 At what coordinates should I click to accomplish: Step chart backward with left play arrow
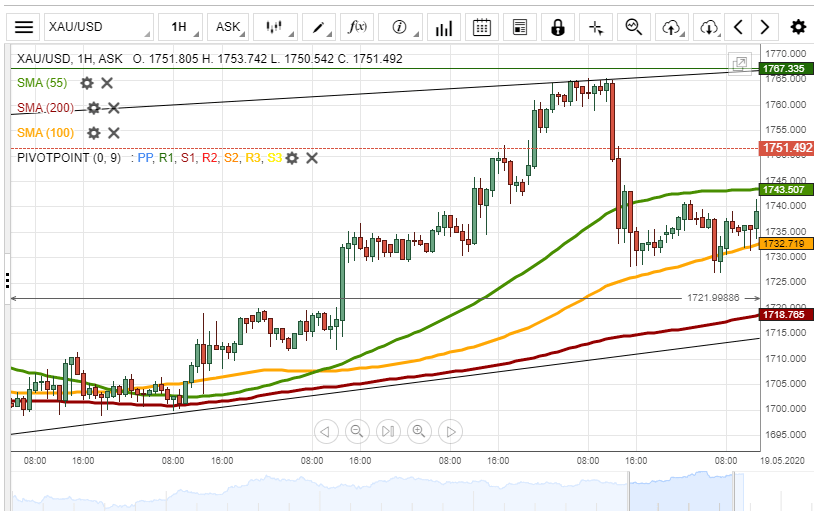326,432
